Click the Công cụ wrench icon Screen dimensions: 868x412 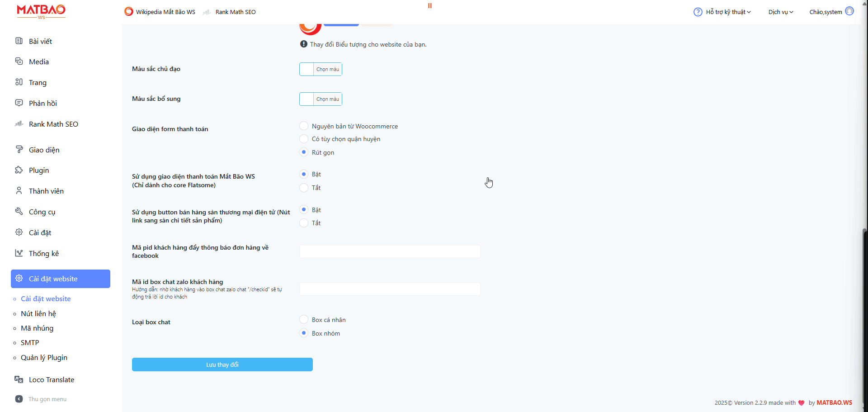(x=19, y=212)
